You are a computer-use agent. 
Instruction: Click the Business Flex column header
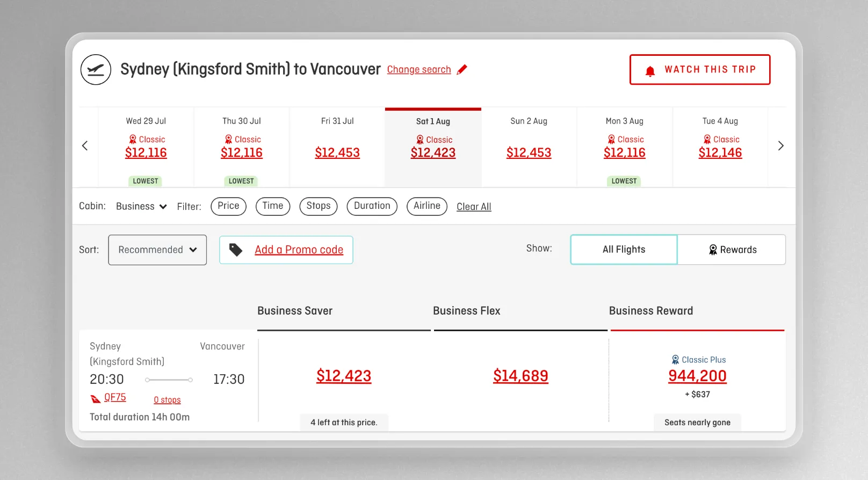(x=467, y=311)
